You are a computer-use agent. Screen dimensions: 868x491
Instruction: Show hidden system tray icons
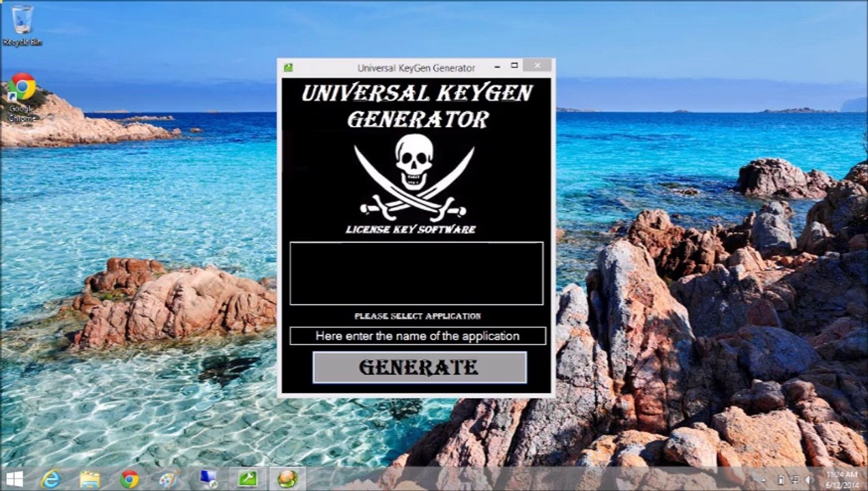(764, 480)
